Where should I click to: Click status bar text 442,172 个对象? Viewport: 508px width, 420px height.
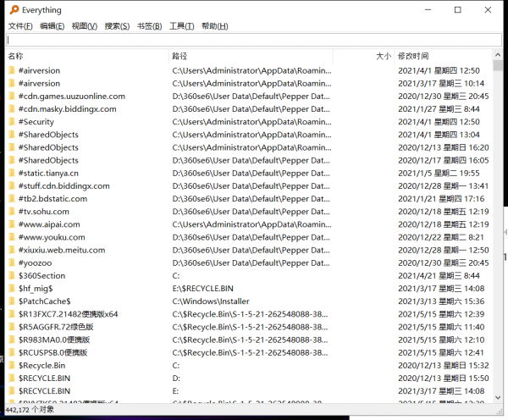(30, 410)
